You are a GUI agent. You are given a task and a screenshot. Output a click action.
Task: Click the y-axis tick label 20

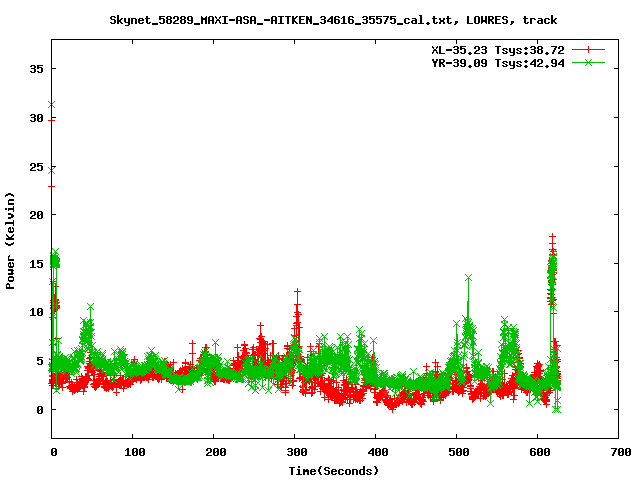36,215
